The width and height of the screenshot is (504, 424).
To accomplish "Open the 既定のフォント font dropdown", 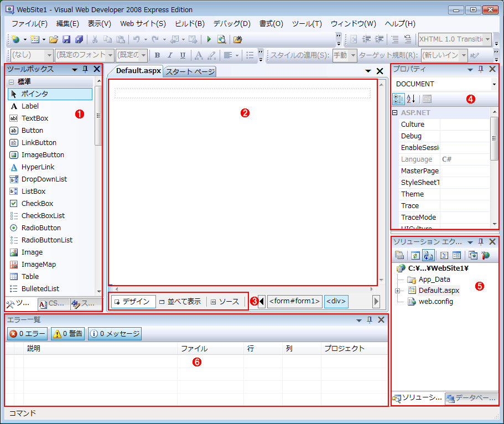I will coord(110,55).
